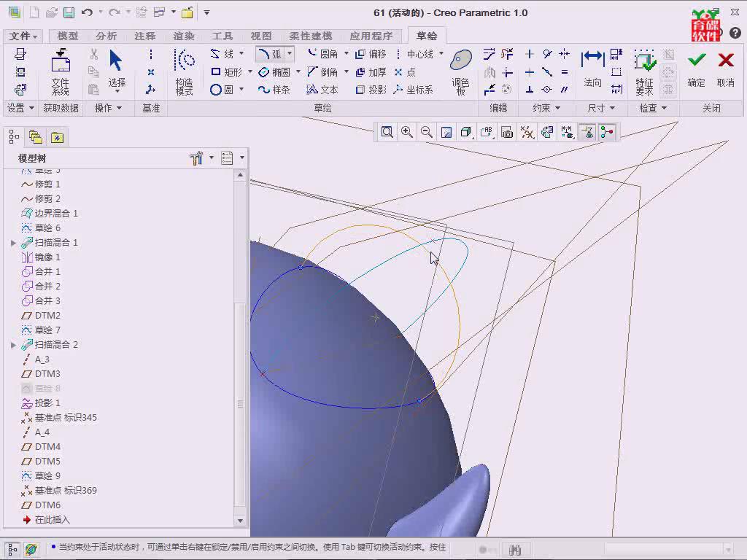Expand the 扫描混合 1 tree node
Image resolution: width=747 pixels, height=560 pixels.
pos(13,243)
